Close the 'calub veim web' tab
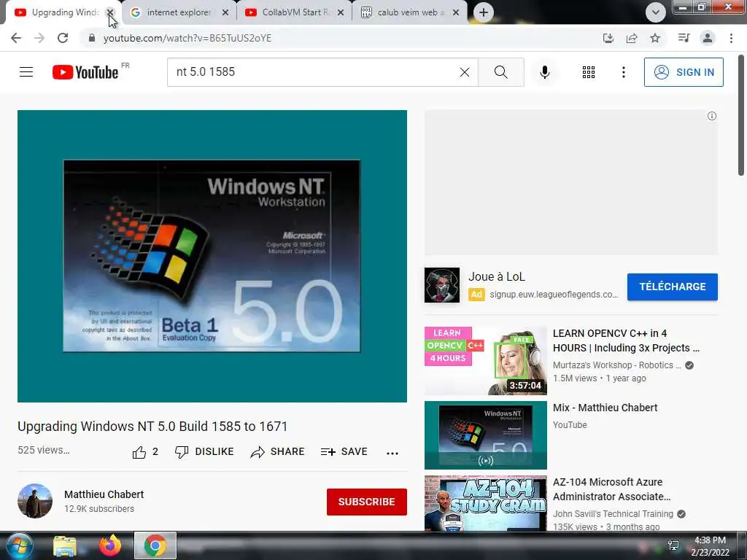747x560 pixels. tap(456, 12)
